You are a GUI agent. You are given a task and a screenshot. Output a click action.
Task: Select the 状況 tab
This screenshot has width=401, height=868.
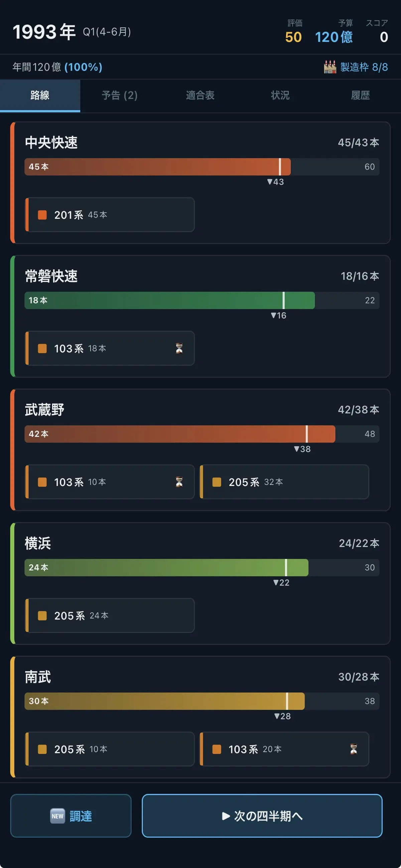point(280,95)
